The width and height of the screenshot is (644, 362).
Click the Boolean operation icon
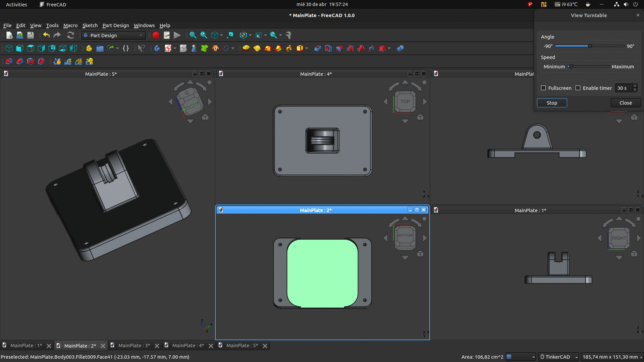pos(400,48)
